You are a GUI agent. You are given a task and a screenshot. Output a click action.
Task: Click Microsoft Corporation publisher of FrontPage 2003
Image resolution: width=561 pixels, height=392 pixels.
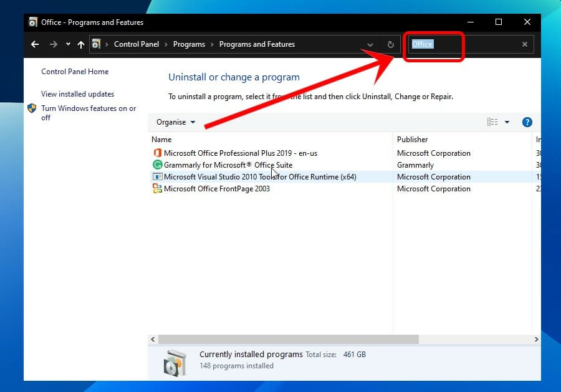(434, 188)
